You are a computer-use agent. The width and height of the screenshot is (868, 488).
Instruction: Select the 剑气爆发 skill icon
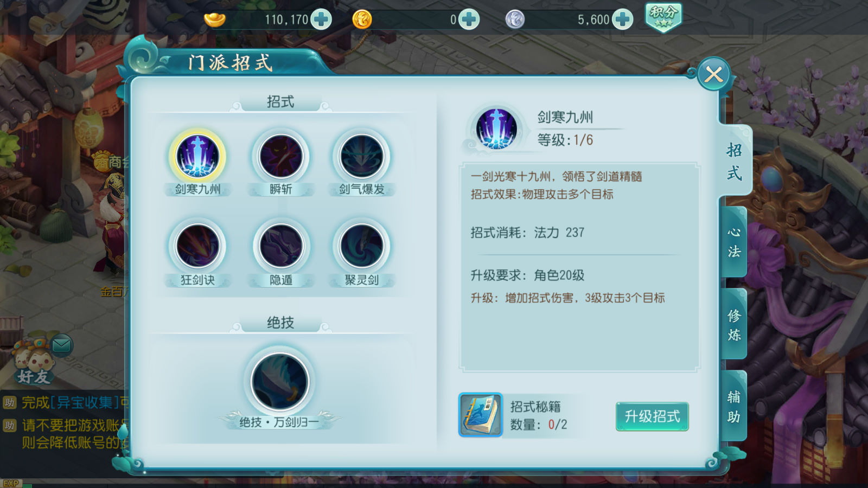tap(361, 157)
